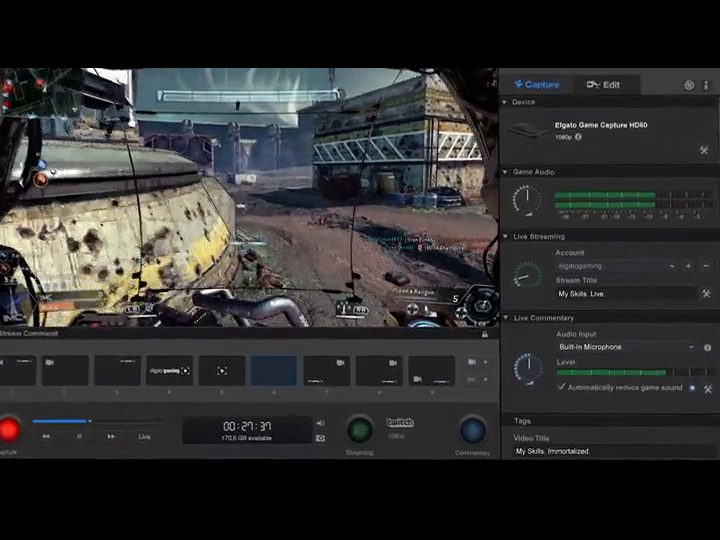This screenshot has width=720, height=540.
Task: Click info icon beside Built-in Microphone
Action: click(708, 348)
